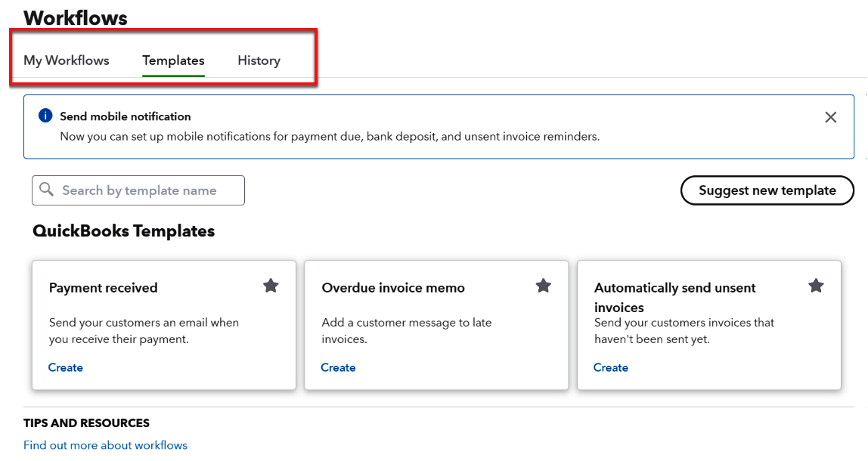Select the Automatically send unsent invoices title
868x461 pixels.
click(674, 297)
